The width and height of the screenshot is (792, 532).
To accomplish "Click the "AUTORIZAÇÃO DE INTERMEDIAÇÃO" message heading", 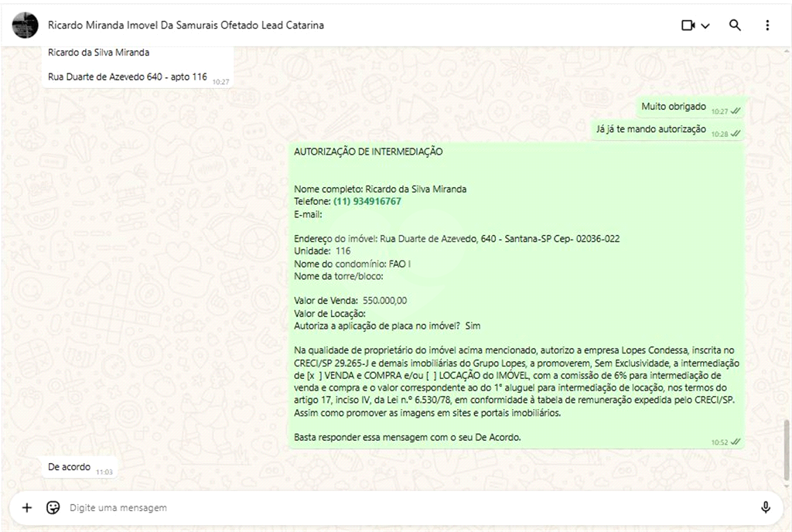I will [x=368, y=152].
